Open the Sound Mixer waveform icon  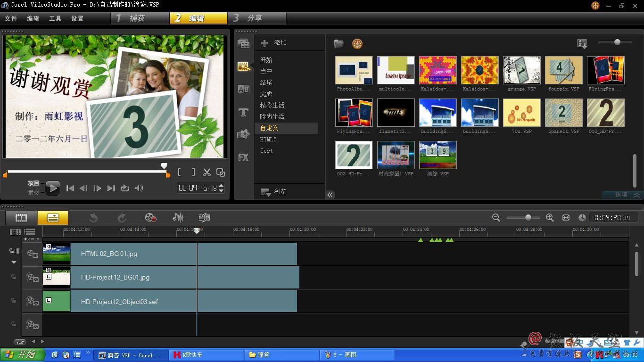[178, 217]
